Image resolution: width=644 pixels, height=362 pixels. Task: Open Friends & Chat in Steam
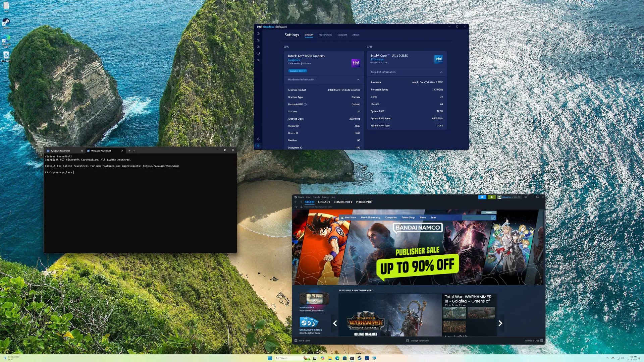pyautogui.click(x=534, y=341)
